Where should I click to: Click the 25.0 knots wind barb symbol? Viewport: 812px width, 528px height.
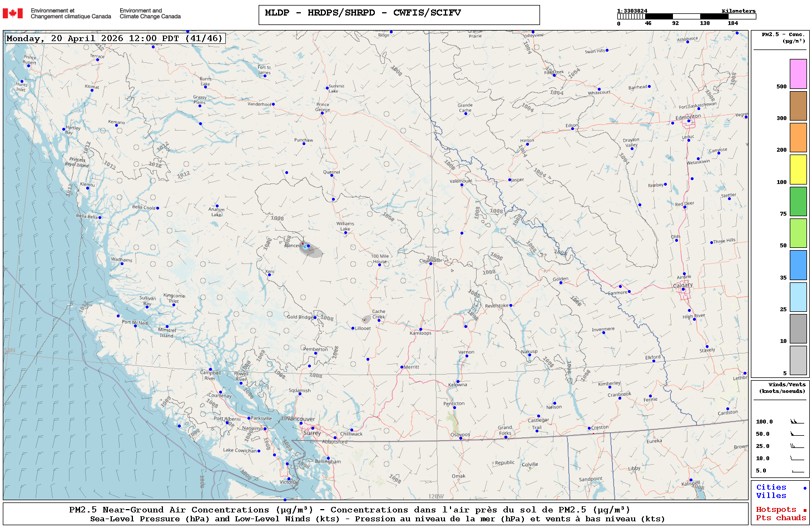(797, 446)
